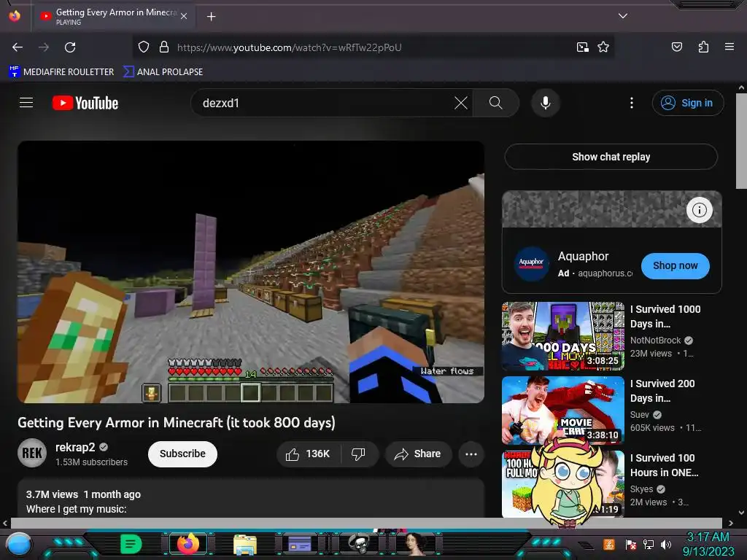This screenshot has height=560, width=747.
Task: Open the Start orb in taskbar
Action: pos(19,544)
